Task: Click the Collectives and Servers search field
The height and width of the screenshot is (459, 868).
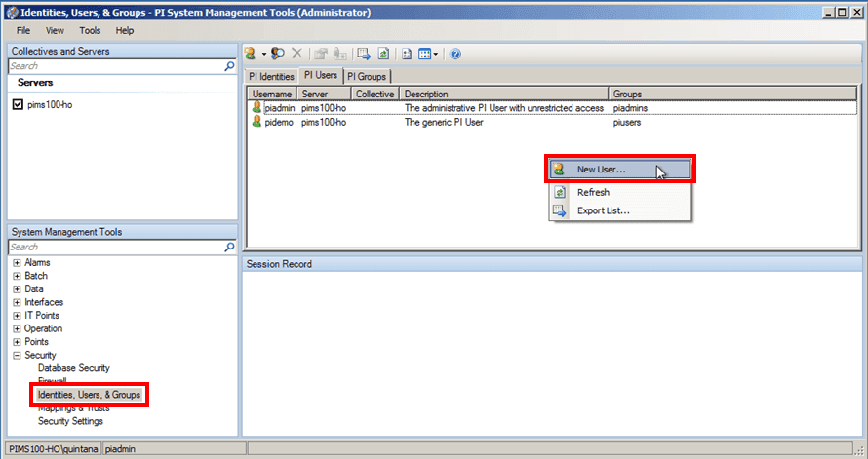Action: (116, 66)
